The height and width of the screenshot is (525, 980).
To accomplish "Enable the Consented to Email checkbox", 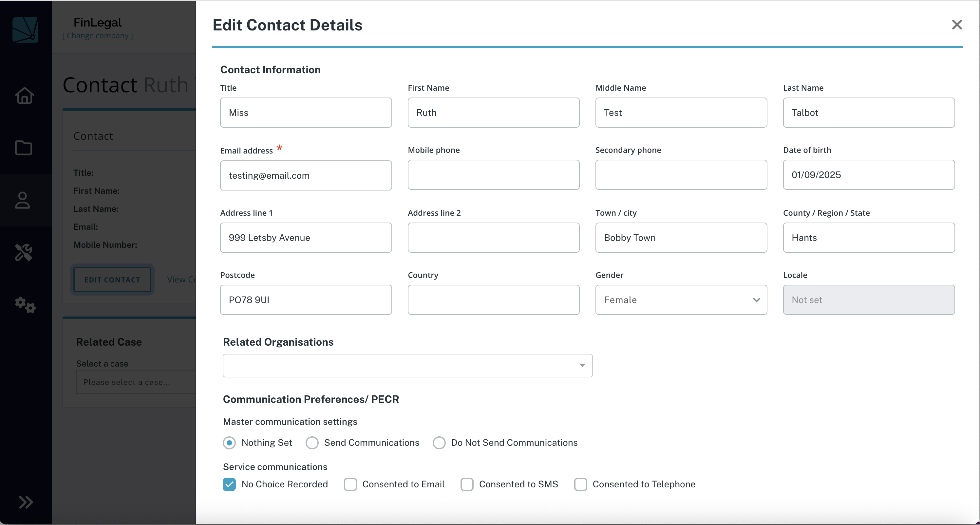I will coord(350,484).
